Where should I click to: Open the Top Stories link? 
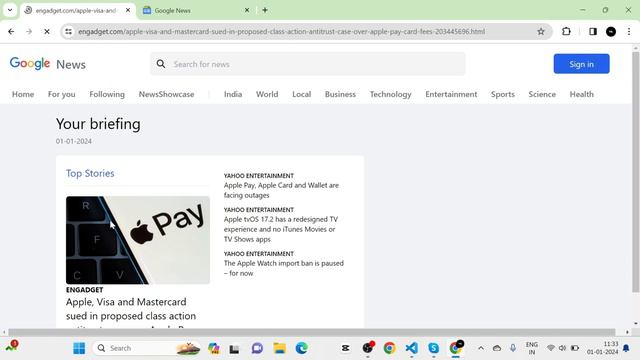90,173
